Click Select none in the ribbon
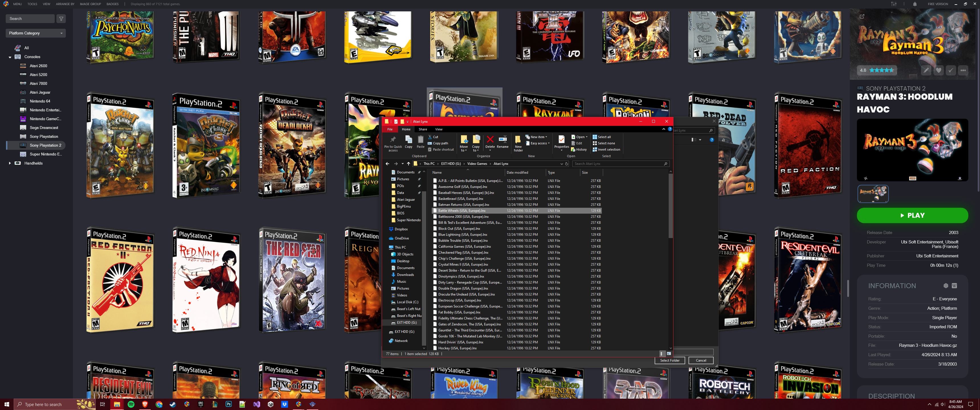This screenshot has width=980, height=410. point(603,143)
